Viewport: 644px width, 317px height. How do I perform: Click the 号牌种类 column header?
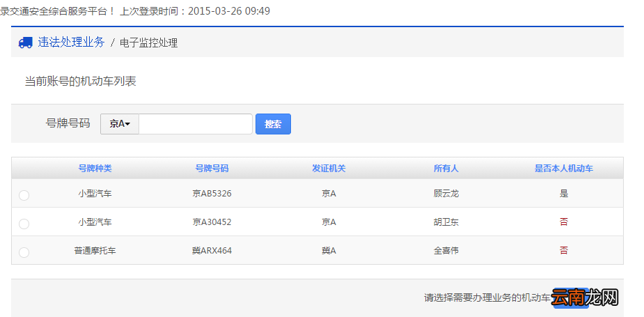pos(95,168)
